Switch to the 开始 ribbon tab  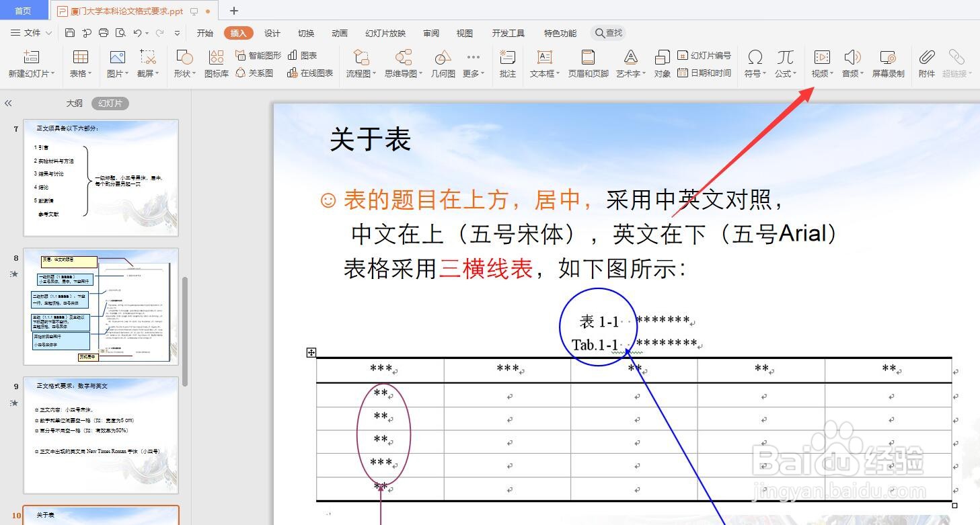pos(205,33)
